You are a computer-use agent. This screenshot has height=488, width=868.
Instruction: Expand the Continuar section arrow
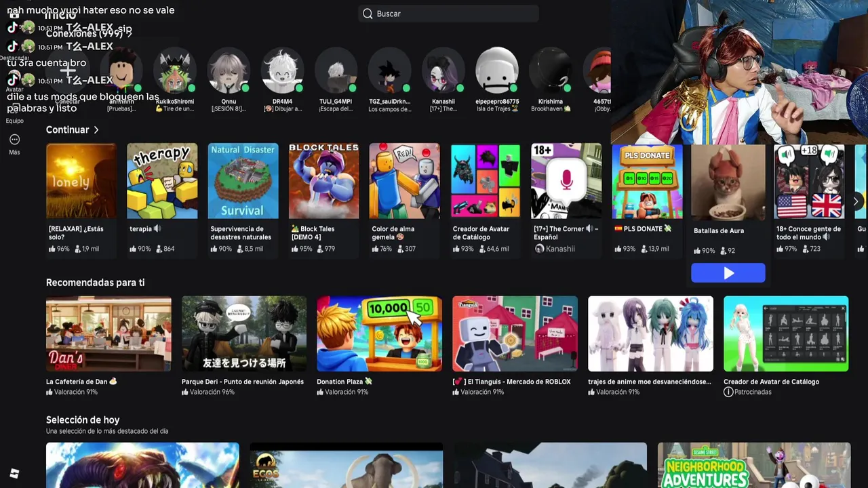[96, 129]
